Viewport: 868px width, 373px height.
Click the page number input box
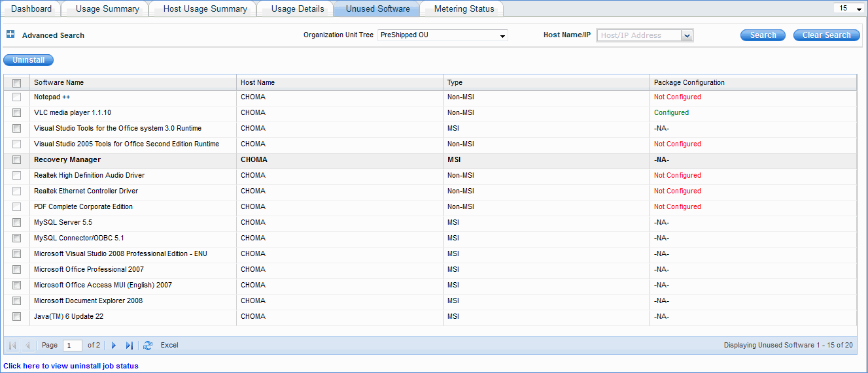point(73,346)
